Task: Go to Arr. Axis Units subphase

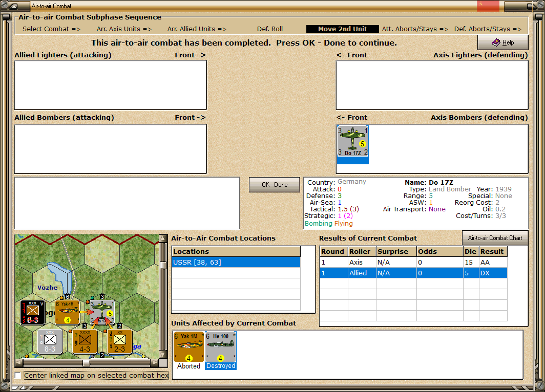Action: 124,29
